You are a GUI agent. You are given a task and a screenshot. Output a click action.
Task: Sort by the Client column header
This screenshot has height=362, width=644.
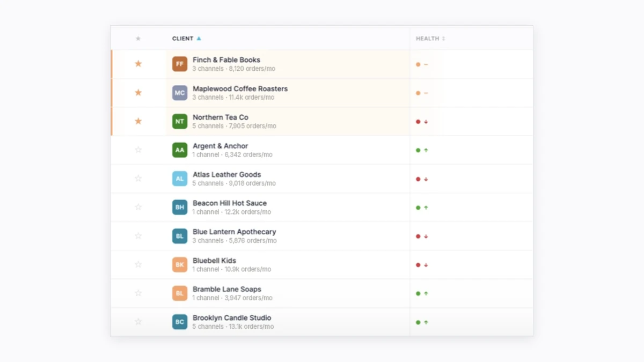pos(187,39)
